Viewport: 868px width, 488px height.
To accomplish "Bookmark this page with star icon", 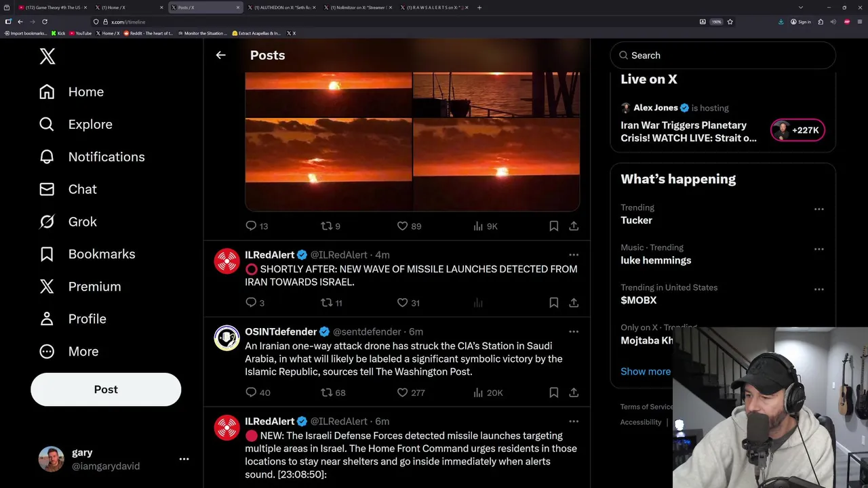I will pos(730,22).
